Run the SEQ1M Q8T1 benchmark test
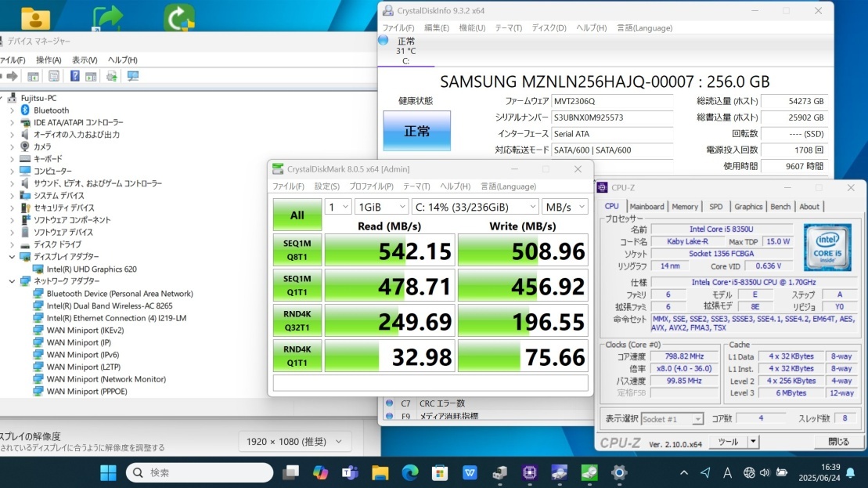Screen dimensions: 868x488 click(x=297, y=250)
